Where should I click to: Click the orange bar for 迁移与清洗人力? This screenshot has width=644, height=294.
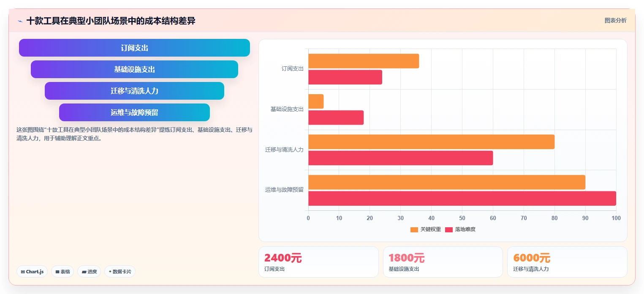431,142
